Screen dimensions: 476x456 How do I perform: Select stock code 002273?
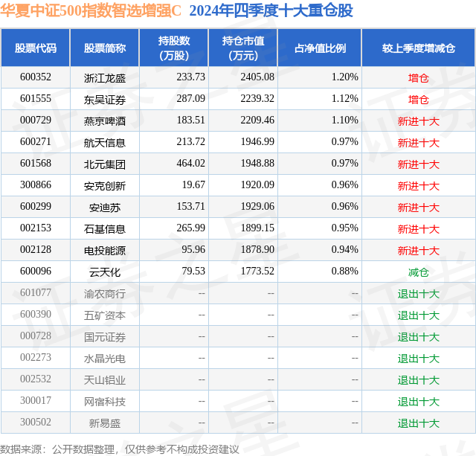(x=36, y=357)
